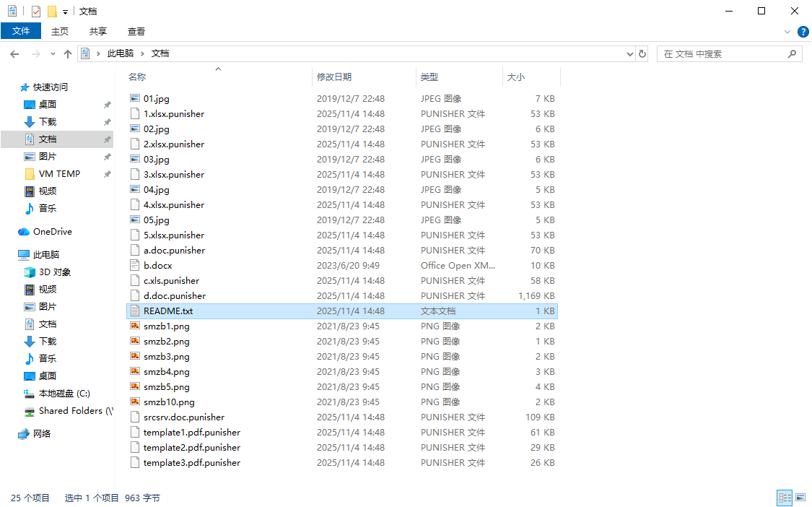Open the address bar history dropdown
The width and height of the screenshot is (812, 507).
click(629, 54)
